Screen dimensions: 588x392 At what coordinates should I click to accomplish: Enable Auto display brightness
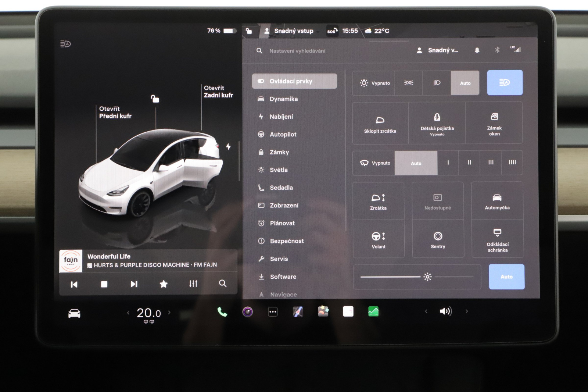pos(506,277)
